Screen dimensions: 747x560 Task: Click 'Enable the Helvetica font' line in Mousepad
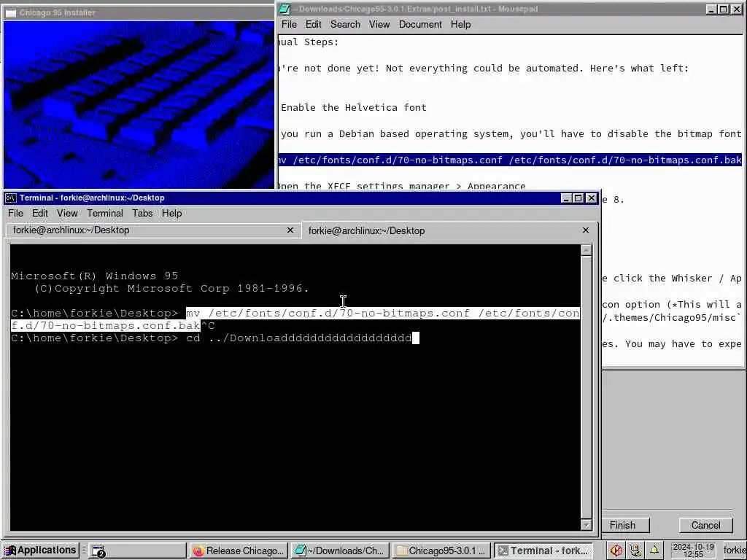coord(354,108)
